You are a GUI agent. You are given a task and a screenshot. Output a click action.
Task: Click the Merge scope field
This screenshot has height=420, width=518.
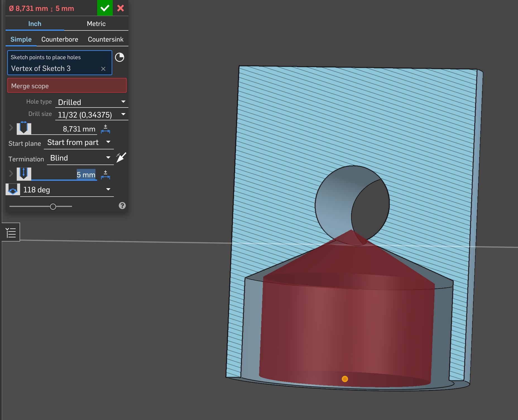[x=67, y=85]
